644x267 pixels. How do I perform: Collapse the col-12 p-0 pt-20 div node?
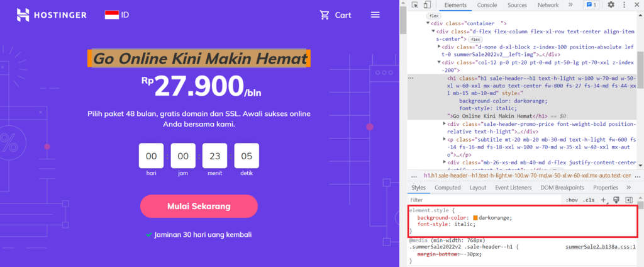[x=439, y=62]
